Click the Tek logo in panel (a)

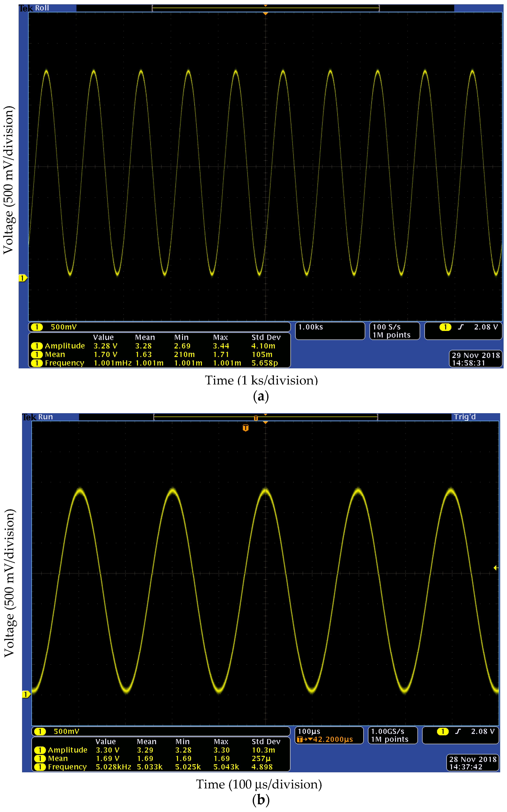[25, 8]
